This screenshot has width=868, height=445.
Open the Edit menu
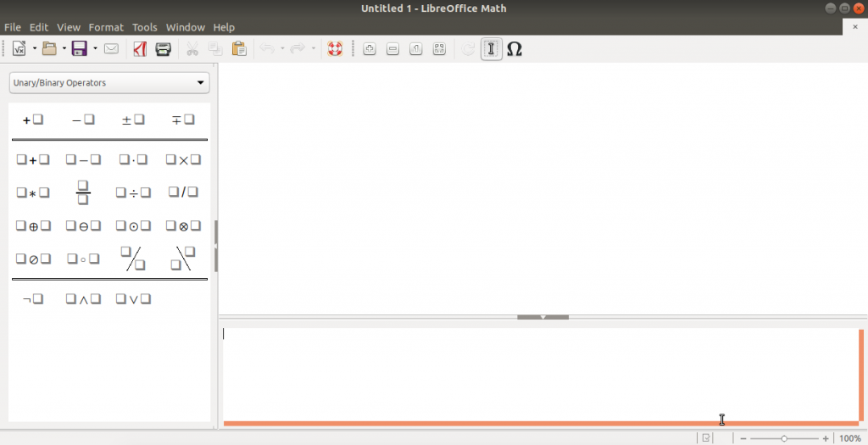[x=39, y=27]
